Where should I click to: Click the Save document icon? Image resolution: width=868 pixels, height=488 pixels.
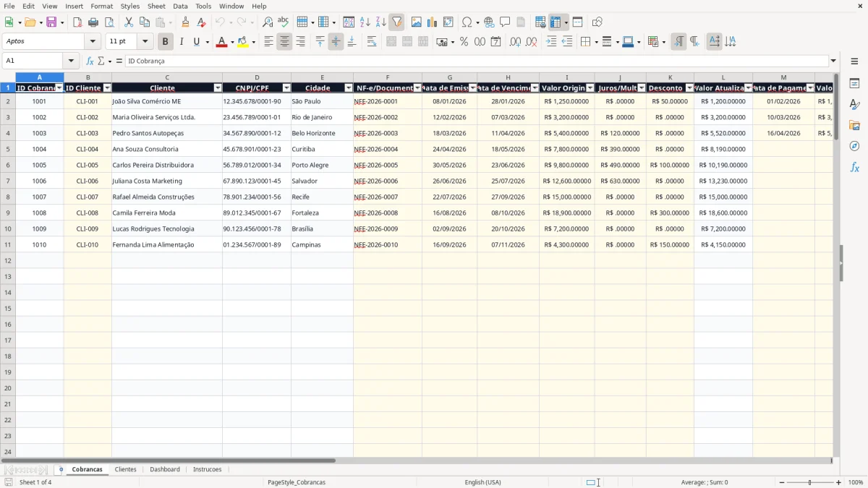click(51, 22)
